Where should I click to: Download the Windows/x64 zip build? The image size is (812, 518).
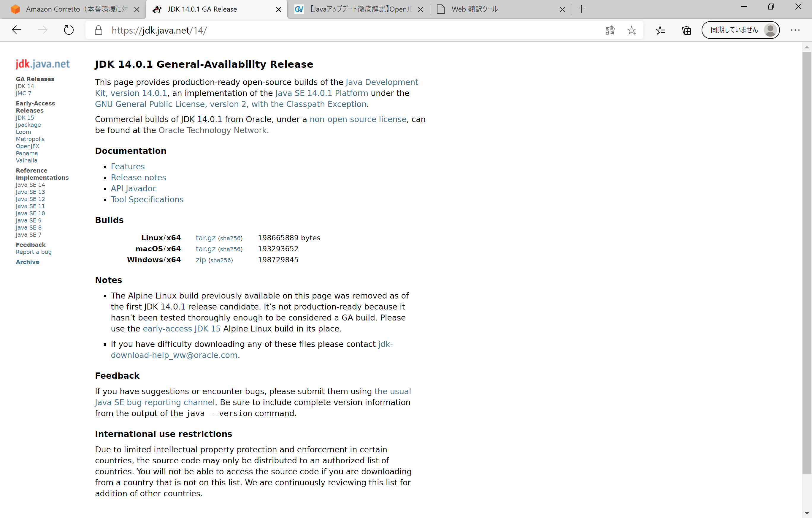click(201, 260)
